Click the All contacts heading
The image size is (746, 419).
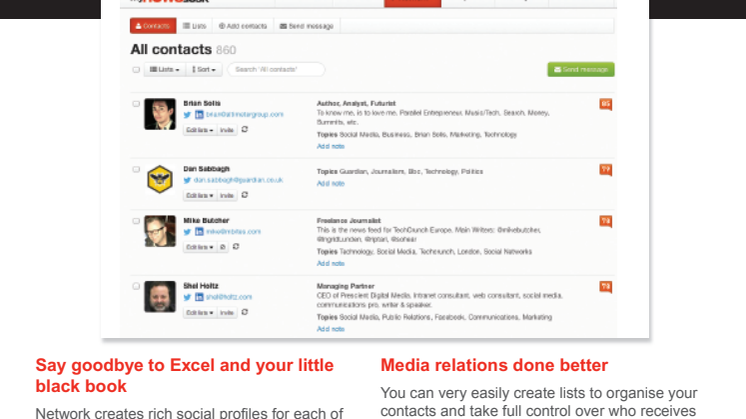point(171,49)
